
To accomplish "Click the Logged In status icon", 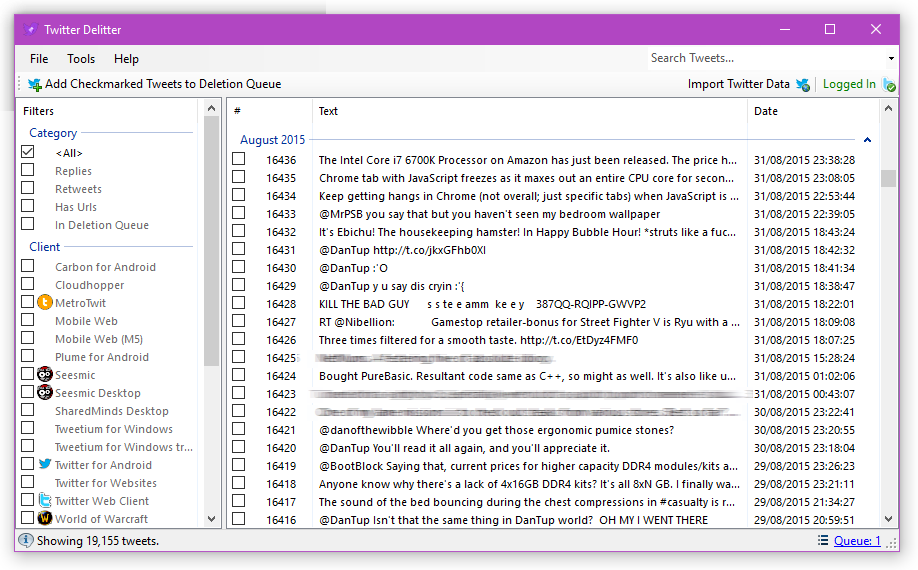I will point(889,85).
